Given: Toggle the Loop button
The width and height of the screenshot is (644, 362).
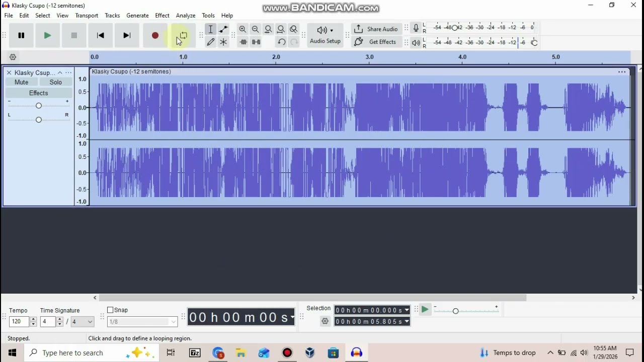Looking at the screenshot, I should coord(183,35).
